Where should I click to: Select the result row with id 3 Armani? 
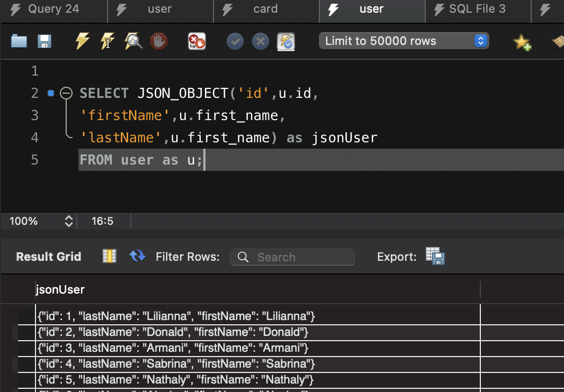pyautogui.click(x=257, y=348)
